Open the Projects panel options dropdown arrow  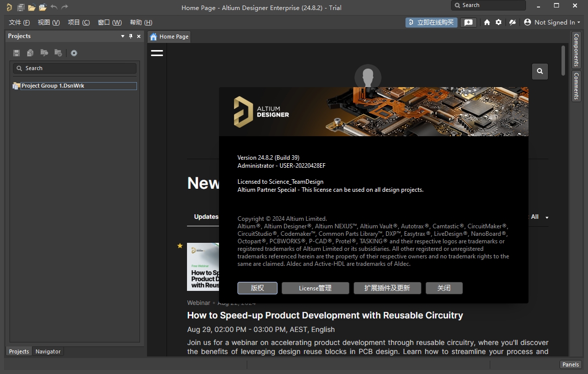(123, 36)
